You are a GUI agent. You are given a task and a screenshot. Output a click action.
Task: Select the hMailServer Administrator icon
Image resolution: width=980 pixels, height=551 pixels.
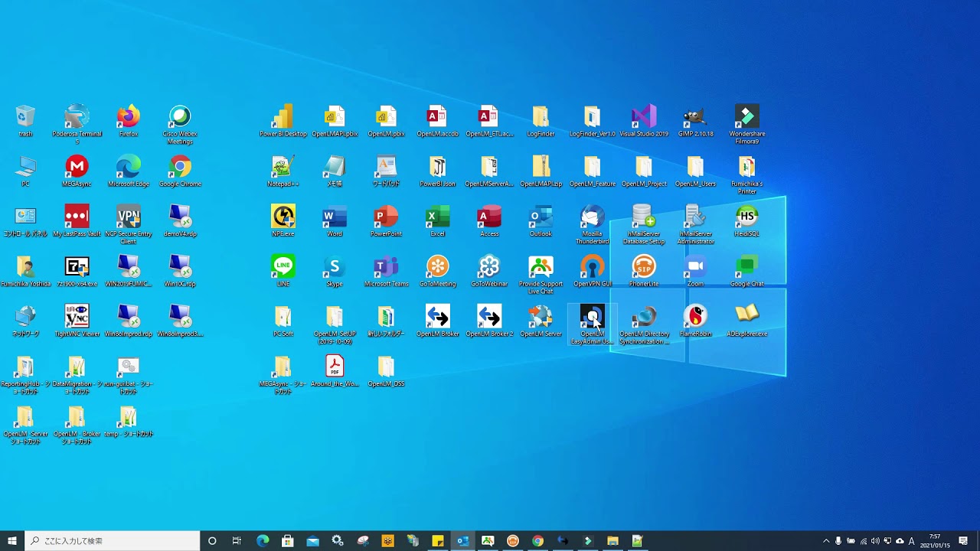[695, 224]
